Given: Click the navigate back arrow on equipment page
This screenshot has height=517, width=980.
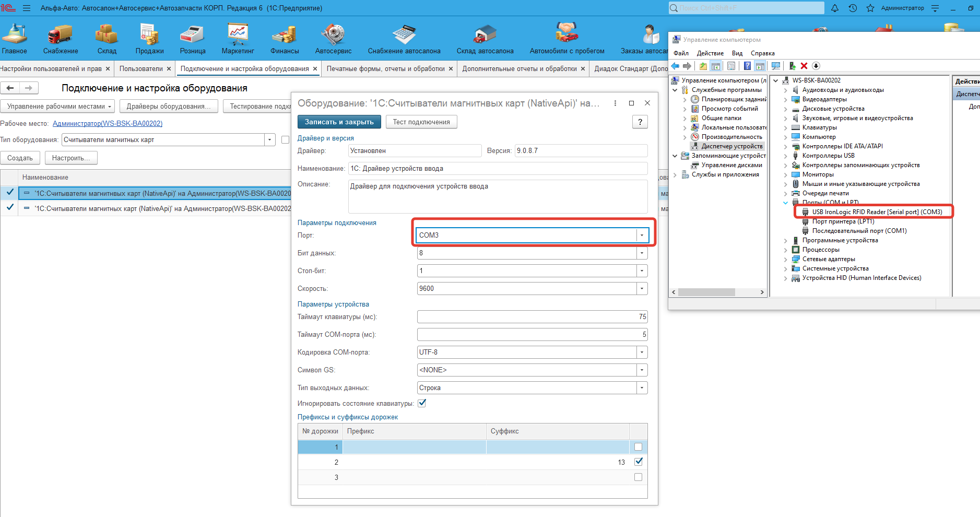Looking at the screenshot, I should point(10,88).
